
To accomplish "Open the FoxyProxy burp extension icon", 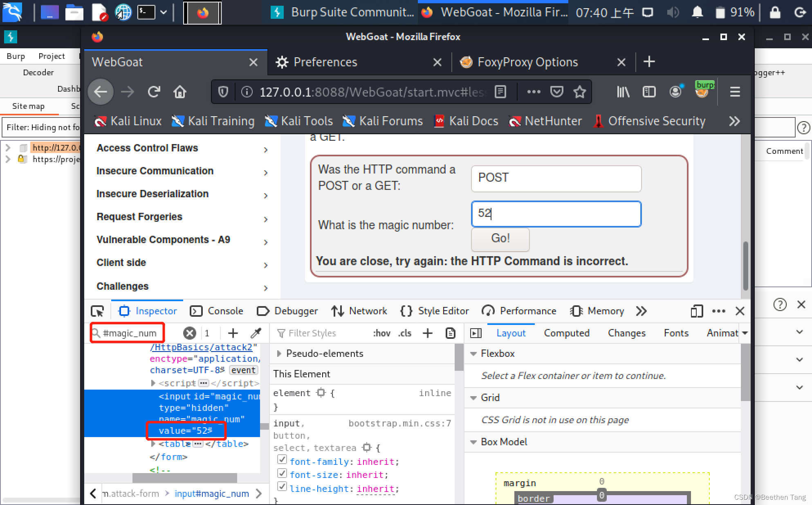I will pyautogui.click(x=703, y=90).
